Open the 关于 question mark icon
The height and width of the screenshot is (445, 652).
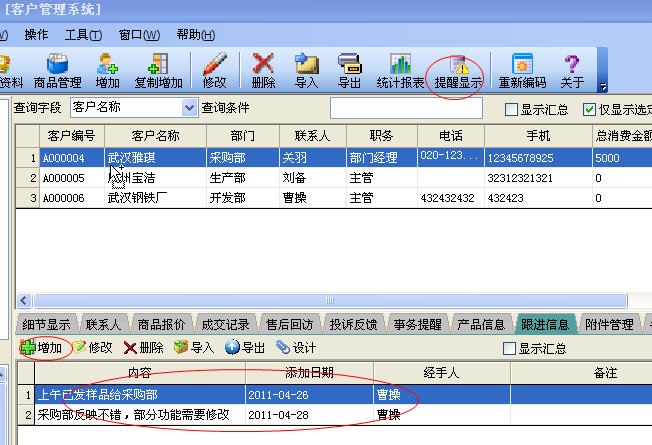pyautogui.click(x=572, y=71)
